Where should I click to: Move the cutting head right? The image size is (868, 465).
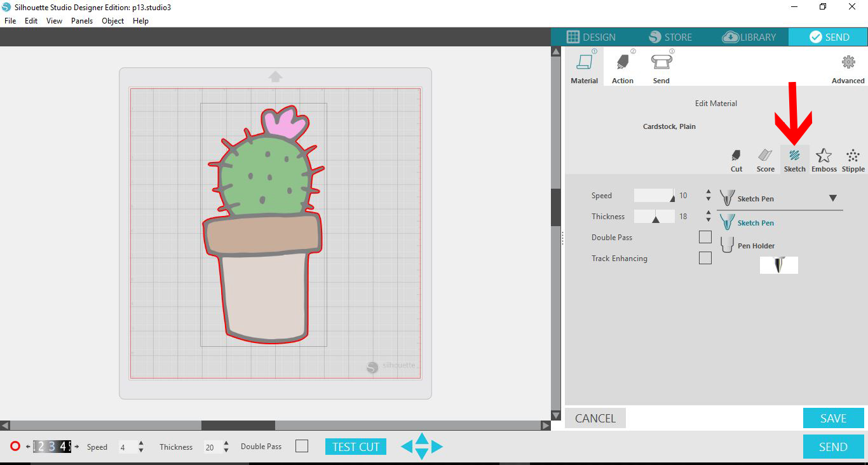[x=437, y=447]
